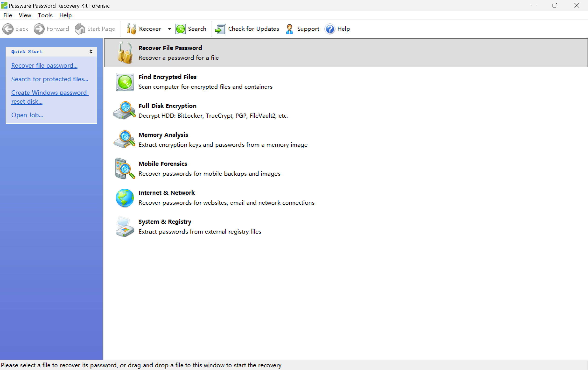588x370 pixels.
Task: Click the Help toolbar label
Action: click(x=343, y=29)
